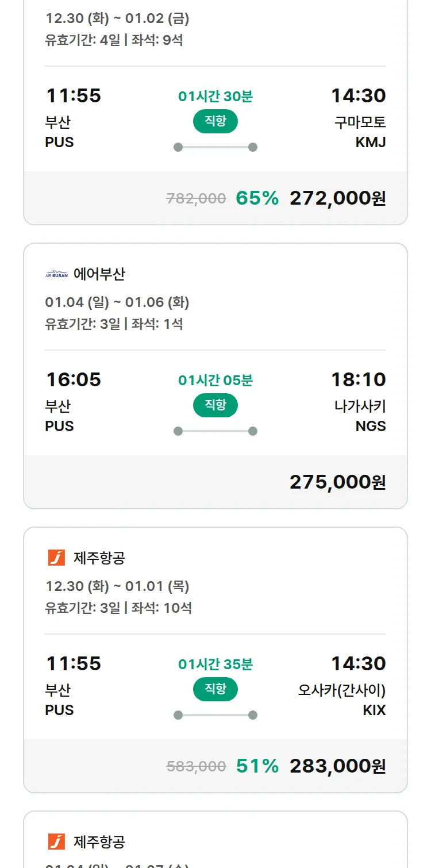Select the 272,000원 Kumamoto fare
Viewport: 431px width, 868px height.
pyautogui.click(x=337, y=198)
